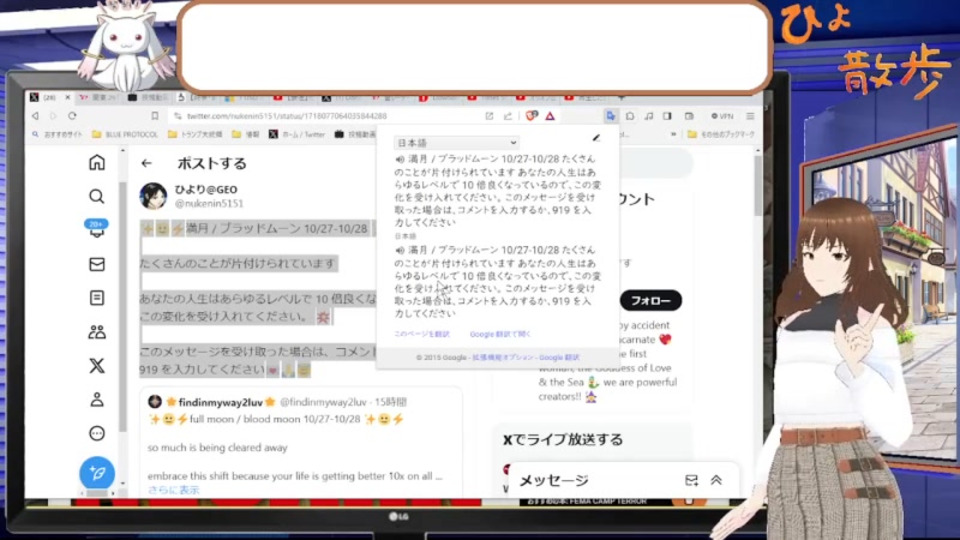The image size is (960, 540).
Task: Click the VPN button in toolbar
Action: [x=722, y=116]
